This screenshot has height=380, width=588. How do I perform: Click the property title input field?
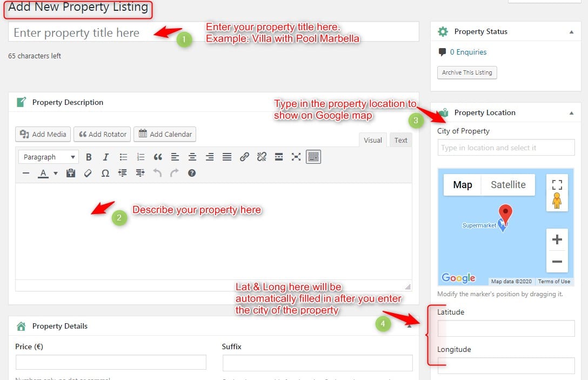click(x=213, y=32)
